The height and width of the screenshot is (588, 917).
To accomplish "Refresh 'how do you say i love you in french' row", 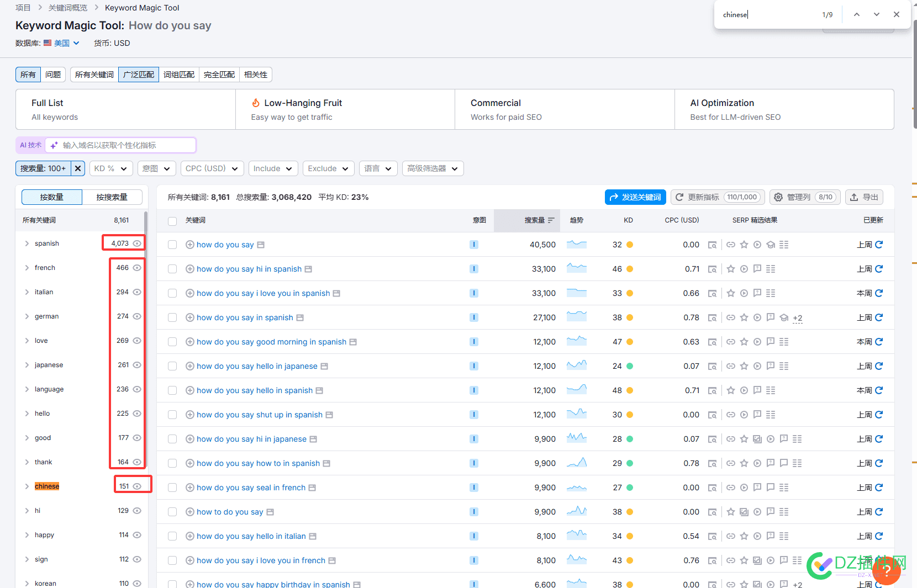I will [x=879, y=560].
